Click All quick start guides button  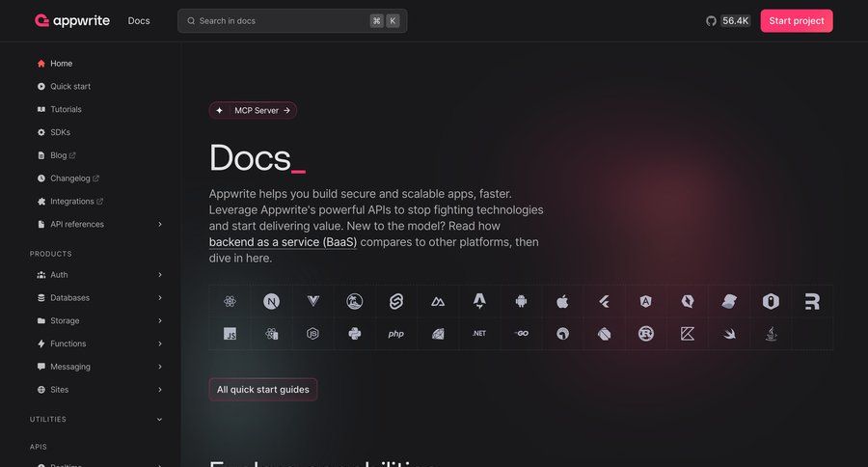(x=263, y=390)
